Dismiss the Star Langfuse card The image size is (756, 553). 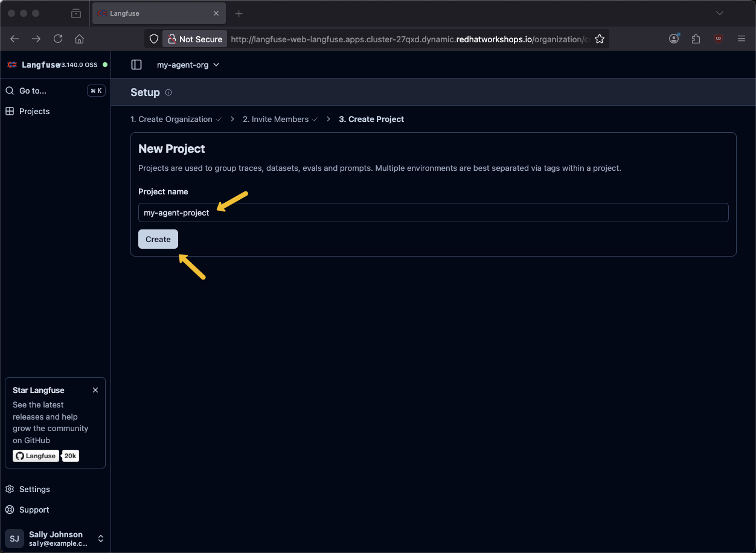[95, 390]
